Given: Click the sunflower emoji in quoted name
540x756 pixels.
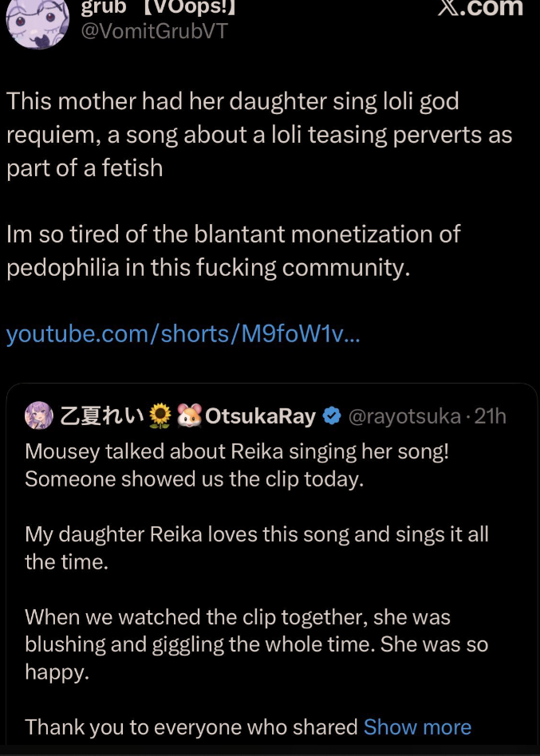Looking at the screenshot, I should (160, 416).
